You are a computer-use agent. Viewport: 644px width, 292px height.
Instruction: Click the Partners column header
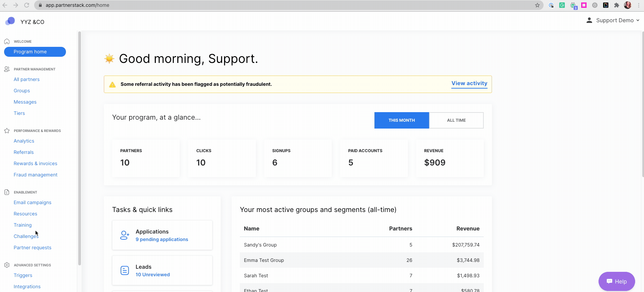click(400, 228)
